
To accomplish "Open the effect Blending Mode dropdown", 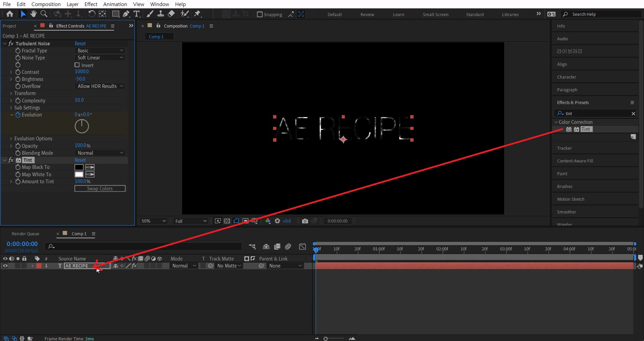I will tap(100, 153).
